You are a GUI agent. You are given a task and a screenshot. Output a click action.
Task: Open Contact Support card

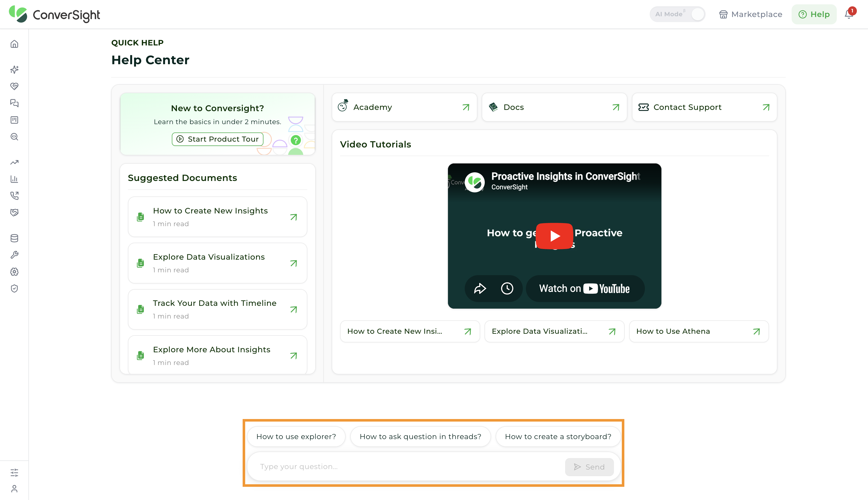click(704, 107)
